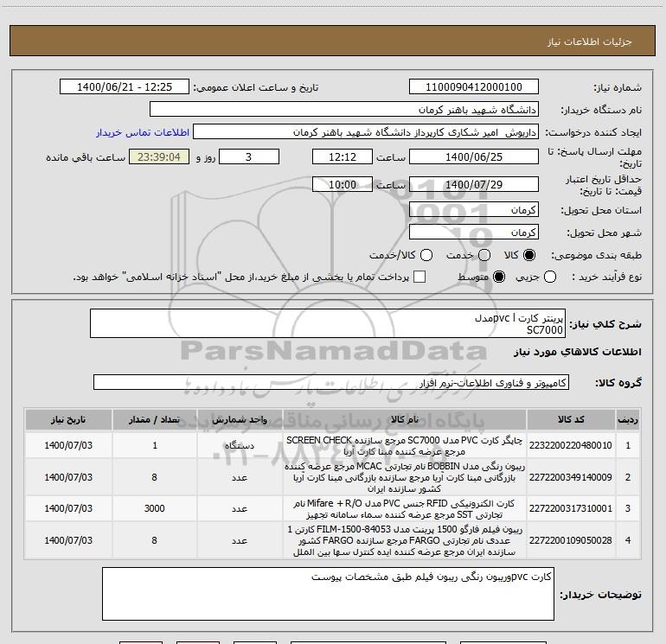Click the RFID Mifare card item name
The height and width of the screenshot is (644, 666).
(x=405, y=509)
